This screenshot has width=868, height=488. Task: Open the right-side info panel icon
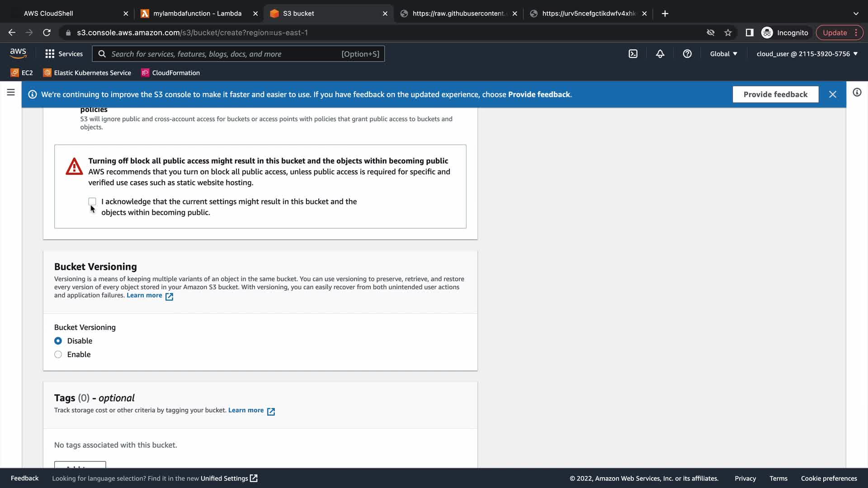click(857, 93)
